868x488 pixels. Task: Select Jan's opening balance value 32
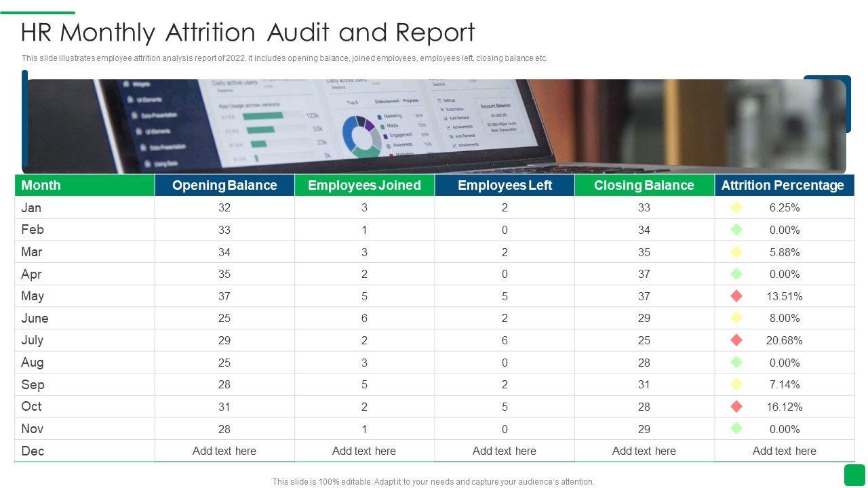(224, 208)
